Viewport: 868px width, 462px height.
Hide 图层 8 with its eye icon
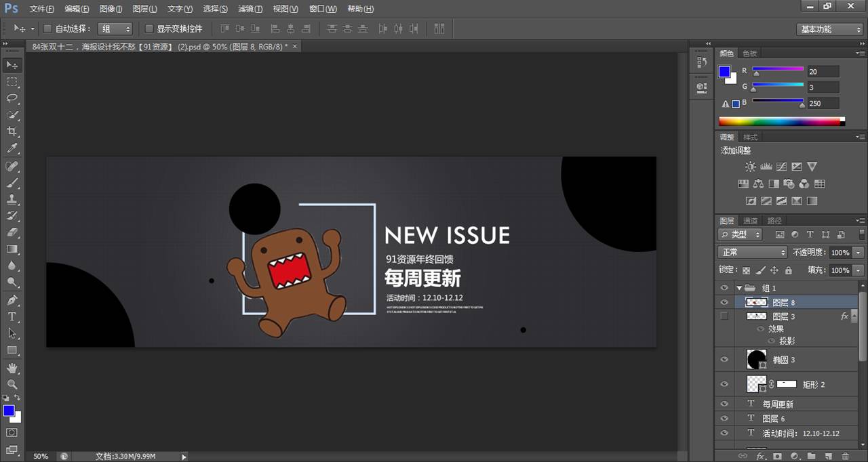[724, 302]
